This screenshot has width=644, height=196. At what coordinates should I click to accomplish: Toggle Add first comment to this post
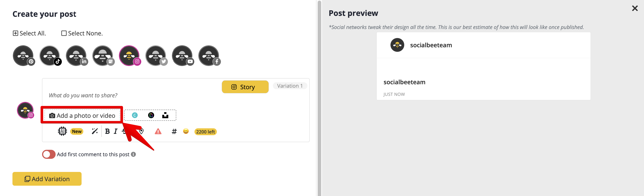(49, 154)
